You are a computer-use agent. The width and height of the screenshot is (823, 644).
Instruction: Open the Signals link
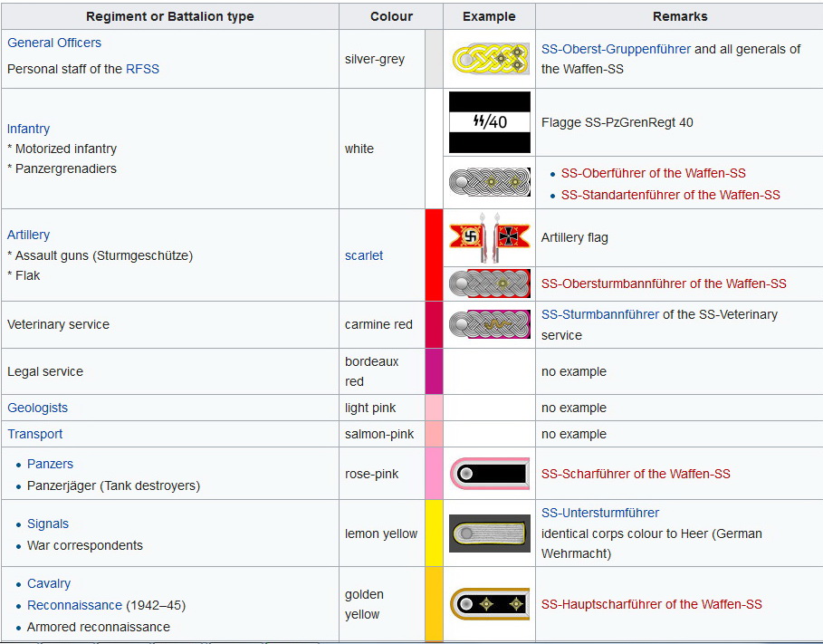[47, 524]
